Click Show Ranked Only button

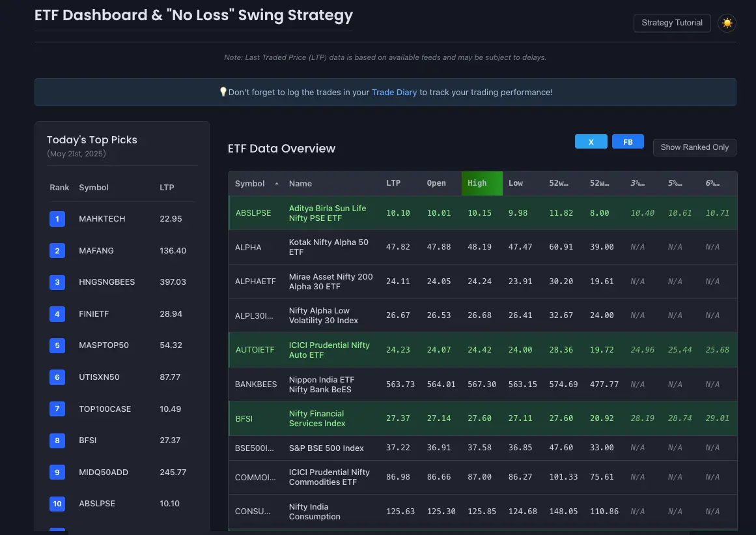coord(694,147)
